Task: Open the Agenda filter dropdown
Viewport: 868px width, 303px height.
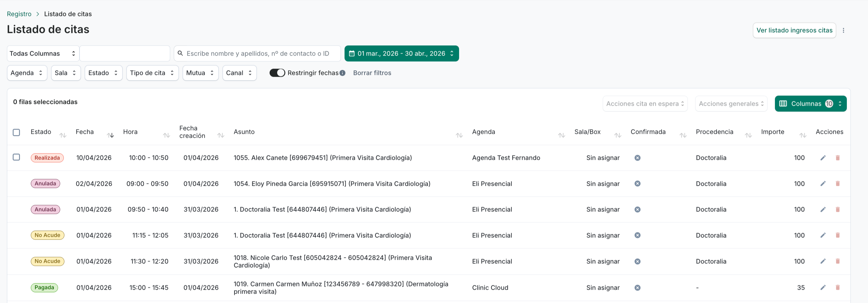Action: point(27,73)
